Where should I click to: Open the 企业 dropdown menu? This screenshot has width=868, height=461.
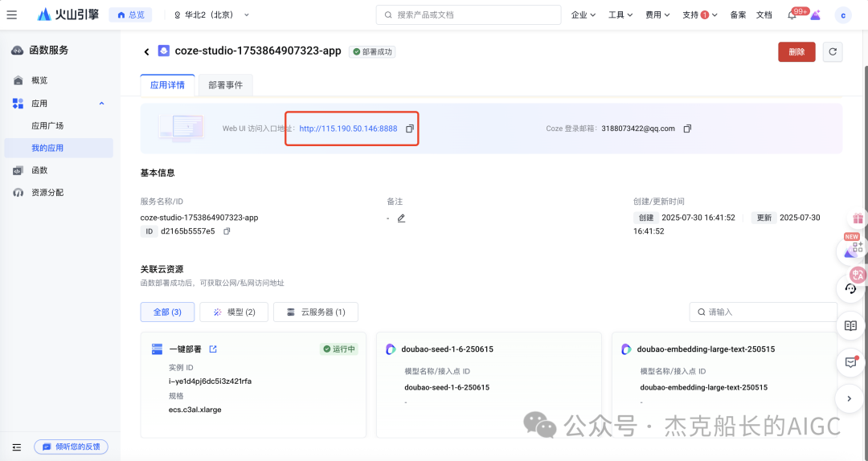(583, 15)
